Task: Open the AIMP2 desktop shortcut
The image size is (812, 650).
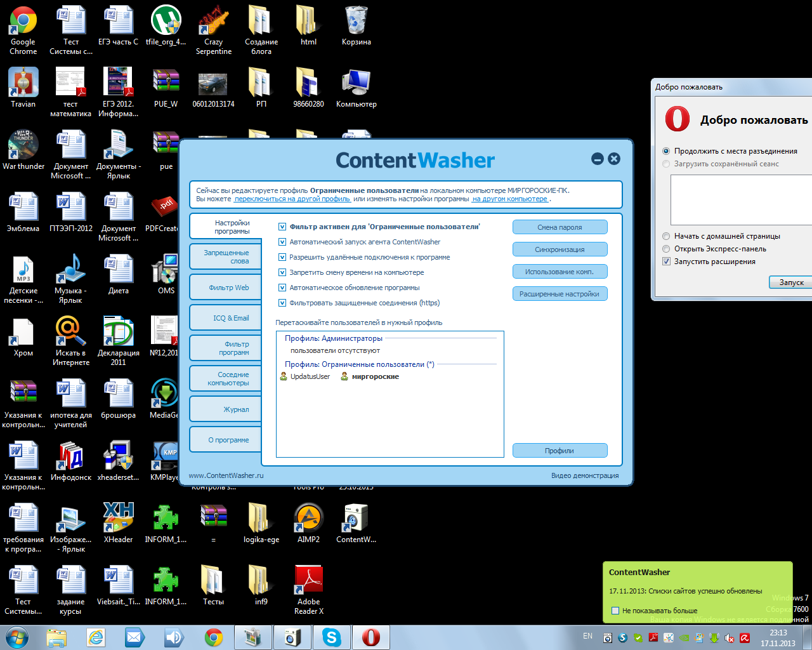Action: point(309,523)
